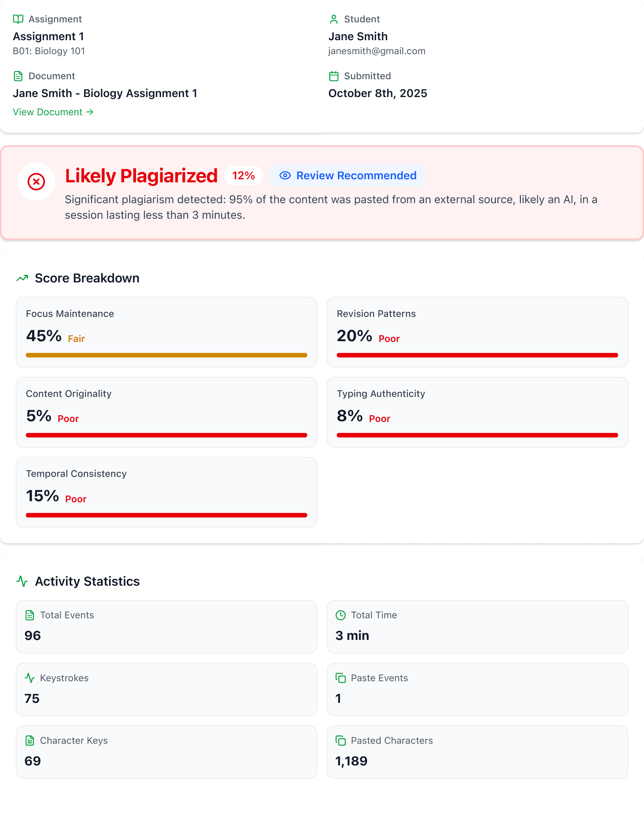Click the 15% Temporal Consistency value
This screenshot has width=644, height=834.
(x=42, y=496)
